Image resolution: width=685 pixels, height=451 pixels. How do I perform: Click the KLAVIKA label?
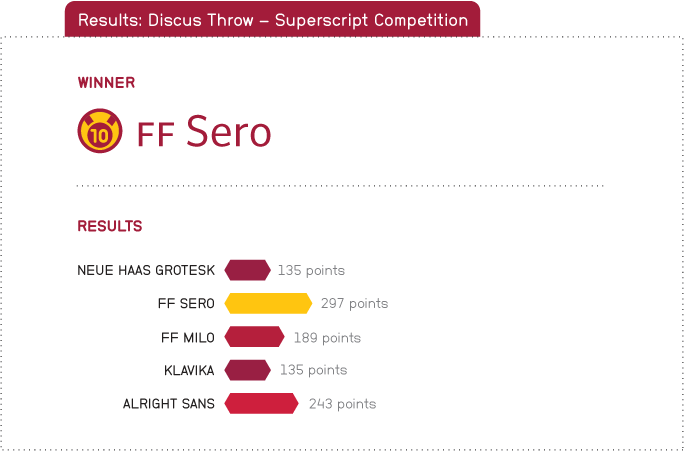point(189,371)
